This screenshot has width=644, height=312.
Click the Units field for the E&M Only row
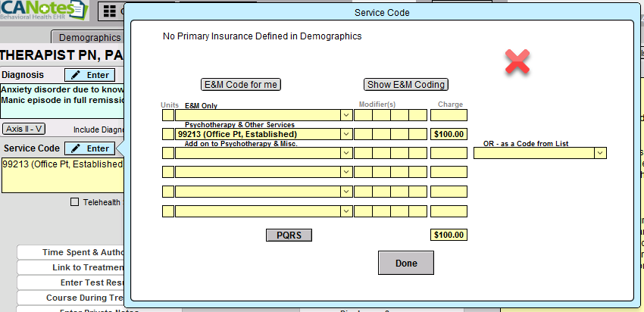tap(167, 115)
